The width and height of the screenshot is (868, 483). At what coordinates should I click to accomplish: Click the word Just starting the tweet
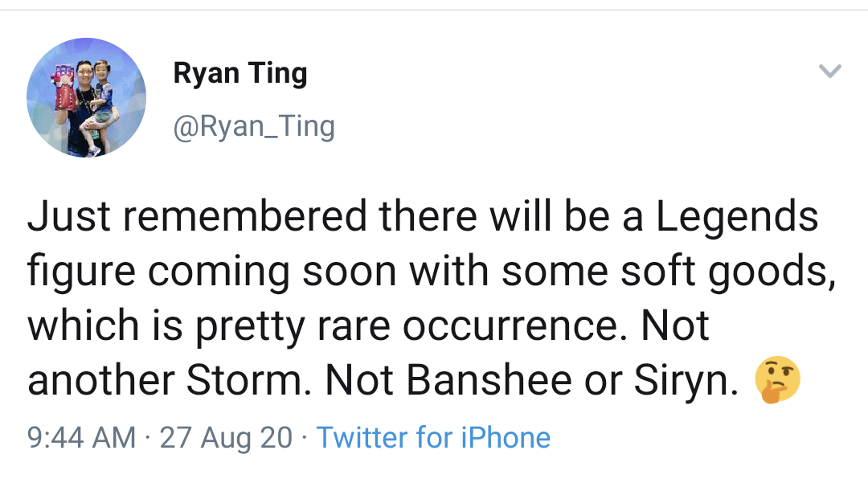click(67, 218)
